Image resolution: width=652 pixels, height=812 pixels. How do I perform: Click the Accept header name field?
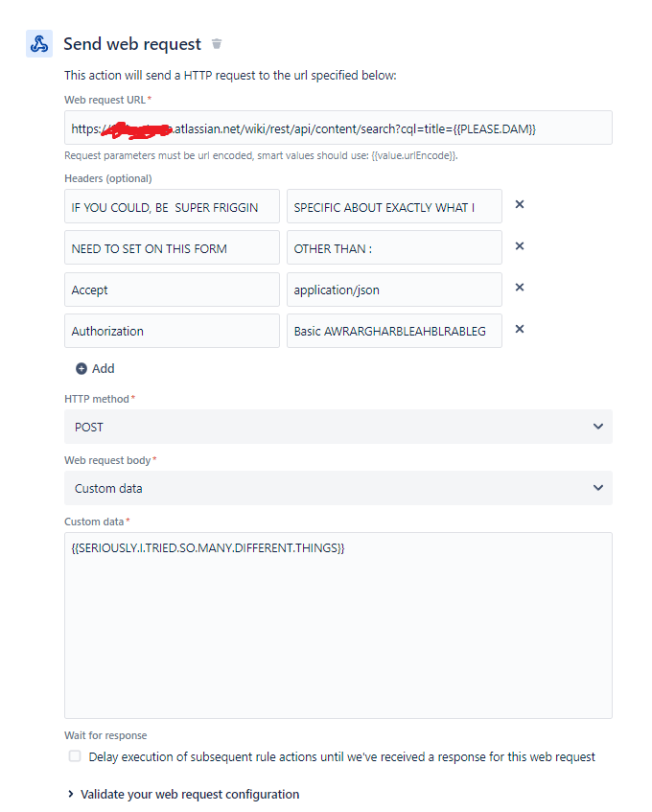coord(172,290)
